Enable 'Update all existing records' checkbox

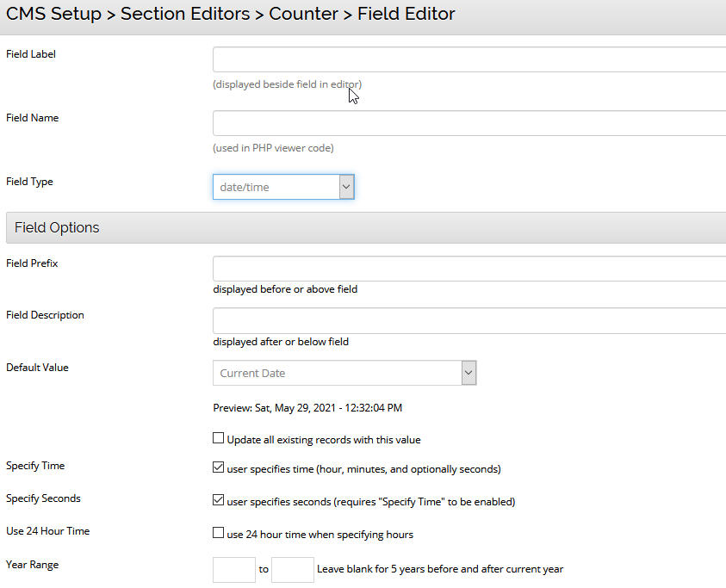coord(219,439)
